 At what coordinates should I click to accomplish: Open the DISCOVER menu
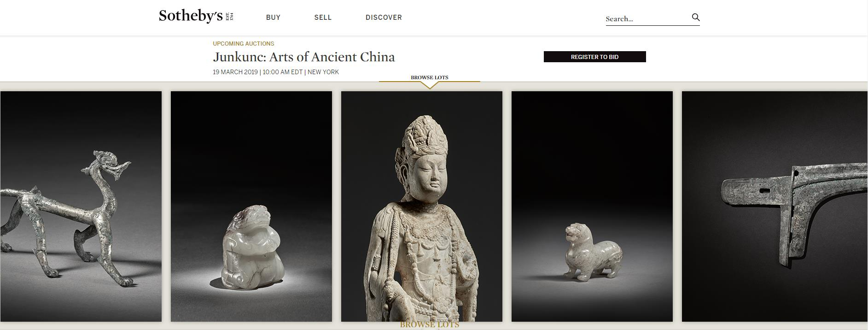384,18
